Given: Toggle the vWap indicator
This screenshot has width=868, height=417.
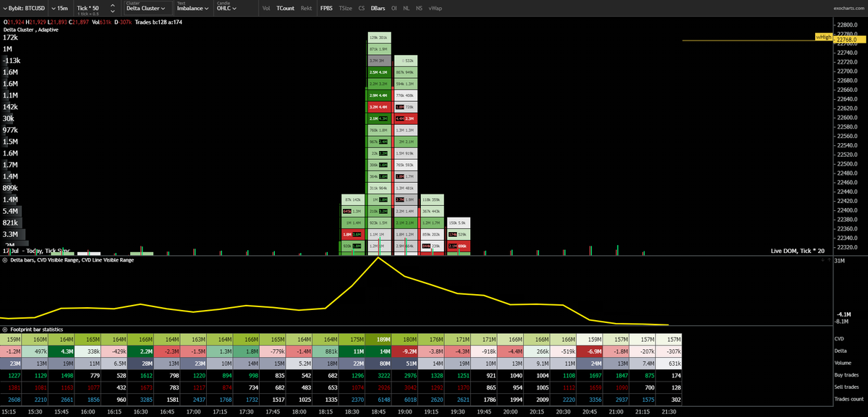Looking at the screenshot, I should pos(435,8).
